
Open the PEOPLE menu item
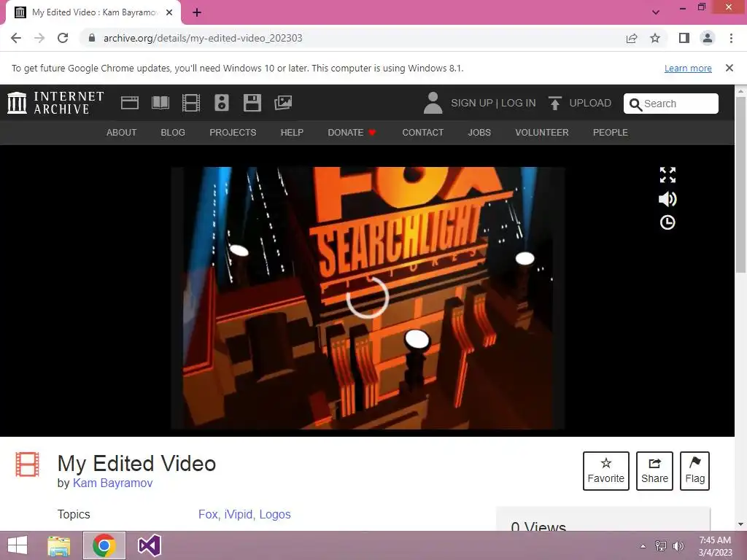[x=611, y=133]
